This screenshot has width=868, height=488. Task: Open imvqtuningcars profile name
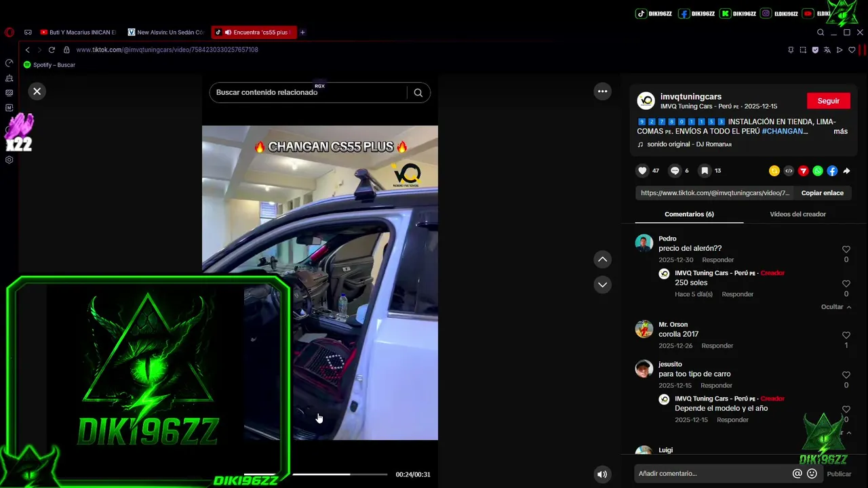click(x=690, y=97)
